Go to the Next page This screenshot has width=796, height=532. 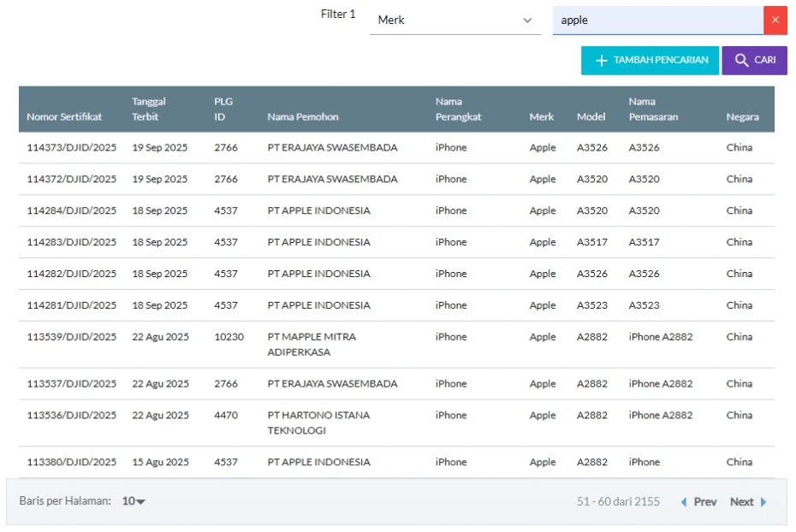pos(748,502)
